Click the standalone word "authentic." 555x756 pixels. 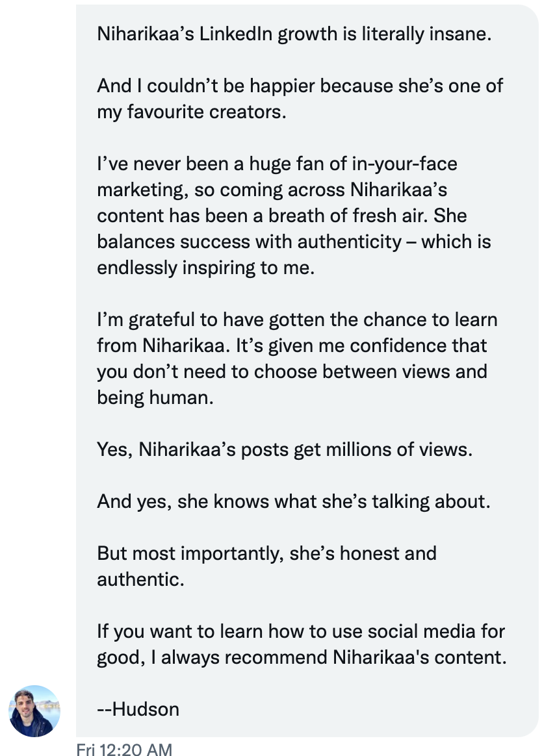point(141,579)
